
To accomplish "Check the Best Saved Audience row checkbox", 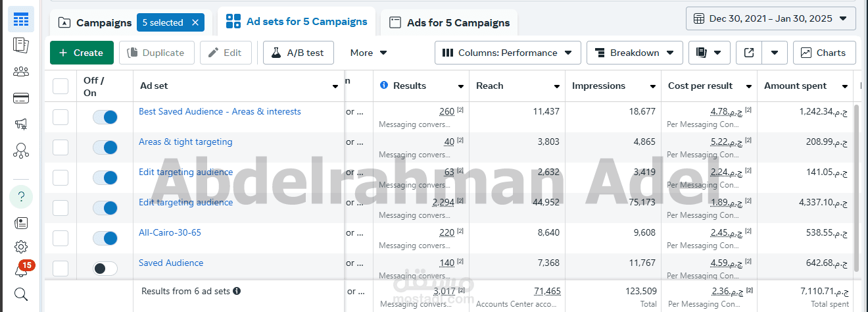I will pos(60,117).
